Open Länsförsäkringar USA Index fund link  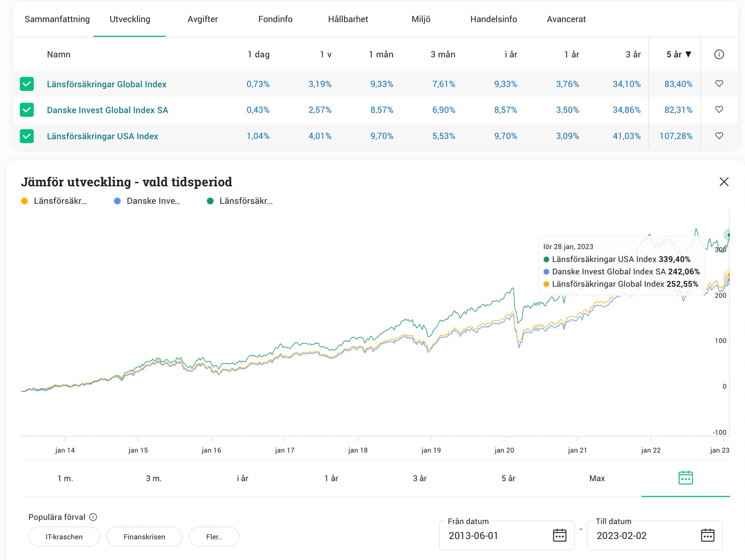[x=102, y=136]
